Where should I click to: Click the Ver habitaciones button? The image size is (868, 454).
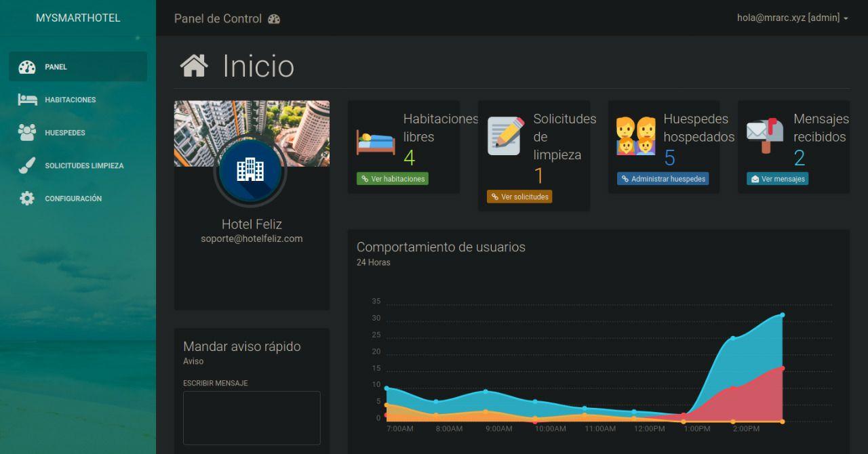(x=393, y=178)
